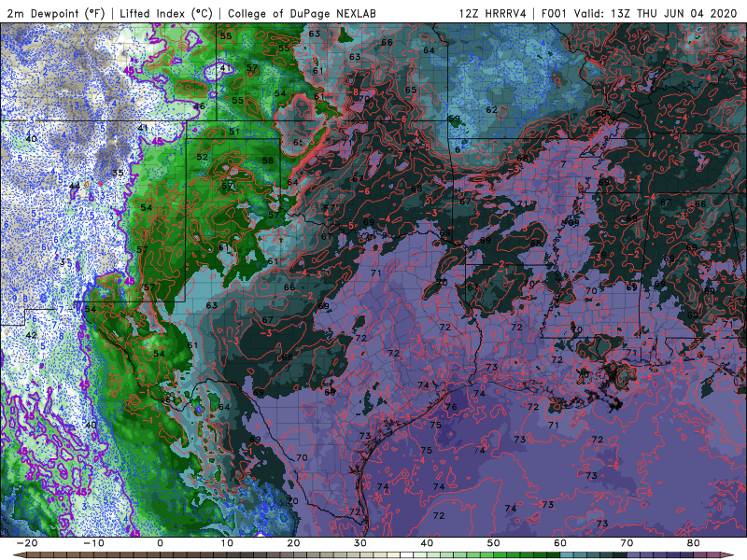Click the '42' dewpoint value on the map
Image resolution: width=747 pixels, height=560 pixels.
click(31, 335)
